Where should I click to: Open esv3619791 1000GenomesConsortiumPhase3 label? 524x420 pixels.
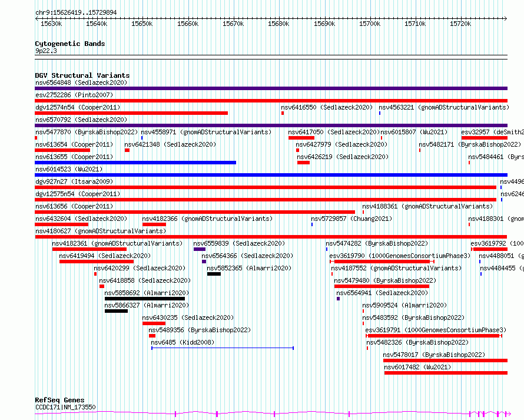point(436,330)
